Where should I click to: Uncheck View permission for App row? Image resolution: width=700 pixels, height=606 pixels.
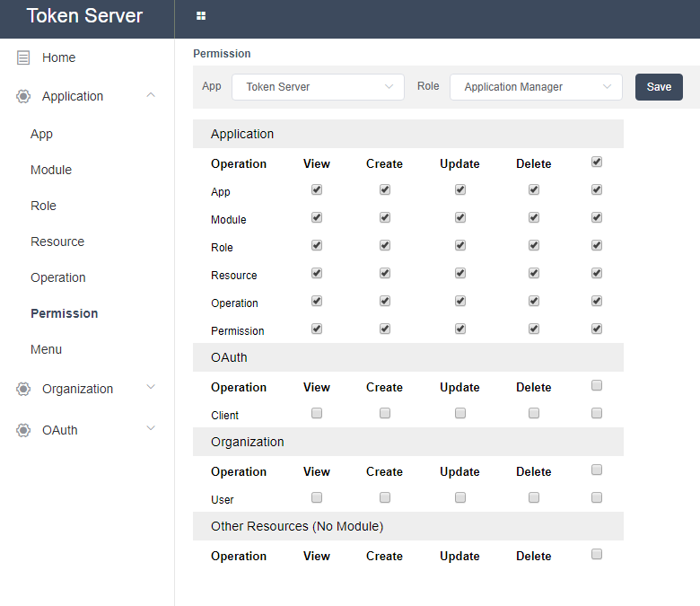pyautogui.click(x=317, y=189)
